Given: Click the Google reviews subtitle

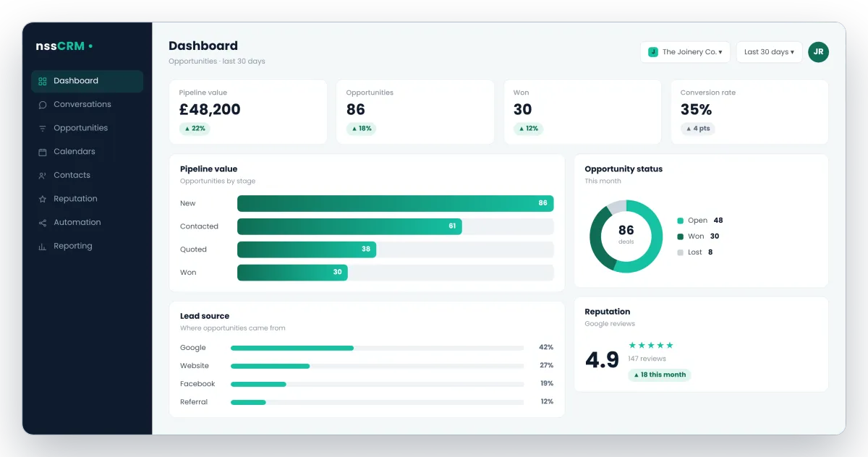Looking at the screenshot, I should coord(610,324).
